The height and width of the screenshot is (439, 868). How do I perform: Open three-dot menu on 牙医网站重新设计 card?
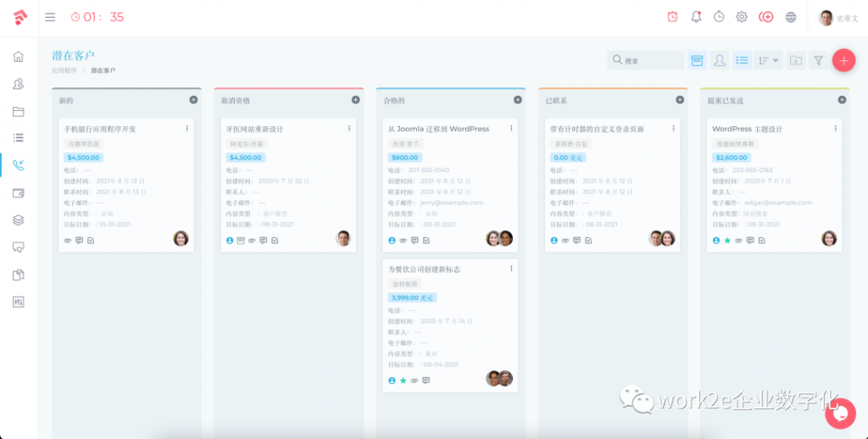348,128
